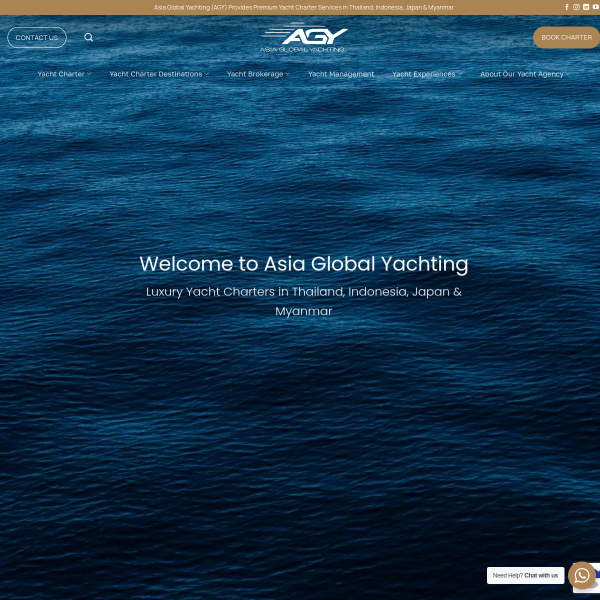Click the 'Welcome to Asia Global Yachting' heading
The height and width of the screenshot is (600, 600).
pos(304,264)
